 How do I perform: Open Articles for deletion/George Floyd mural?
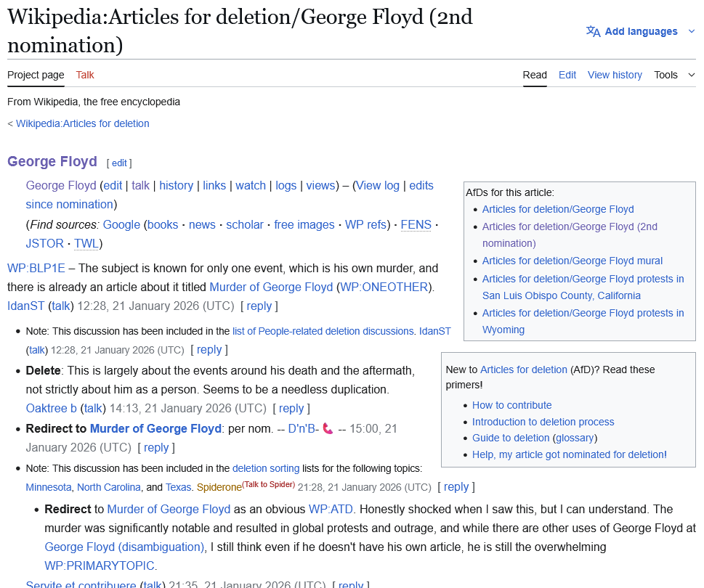coord(572,261)
